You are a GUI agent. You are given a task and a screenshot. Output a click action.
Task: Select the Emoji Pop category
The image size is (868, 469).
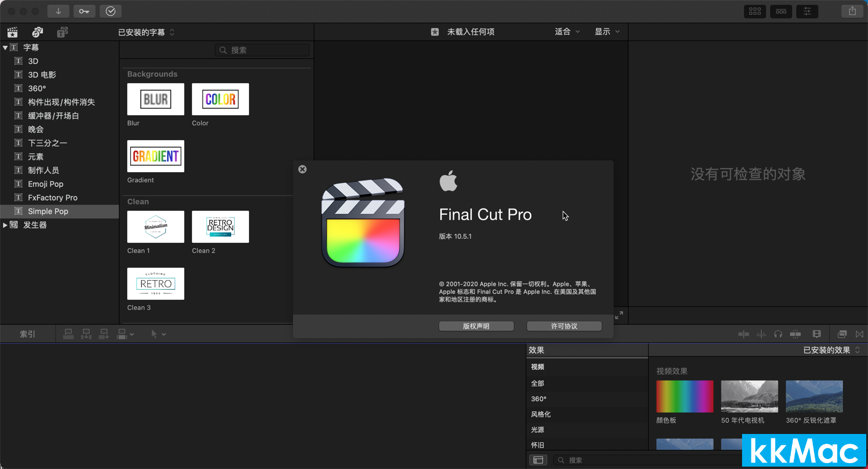click(x=59, y=184)
